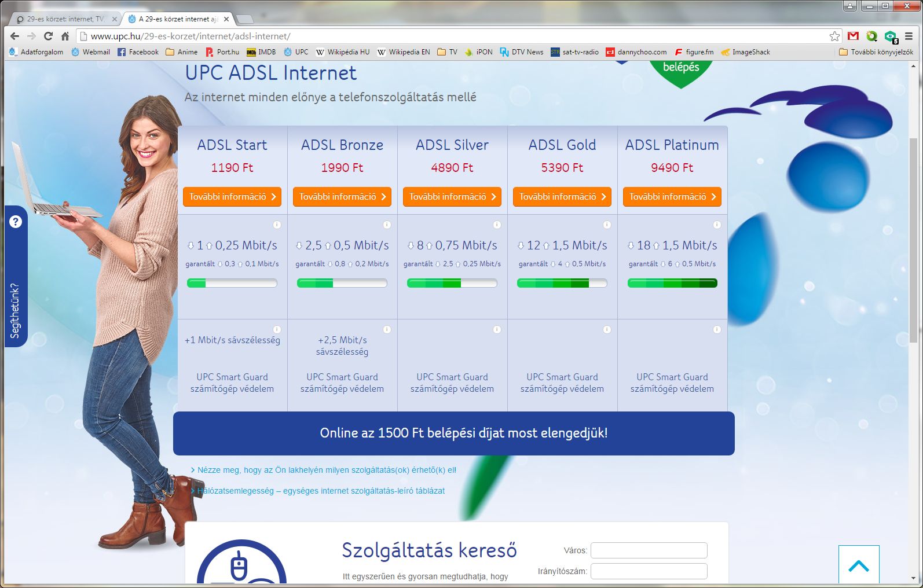
Task: Click the ADSL Start speed bar
Action: [x=232, y=283]
